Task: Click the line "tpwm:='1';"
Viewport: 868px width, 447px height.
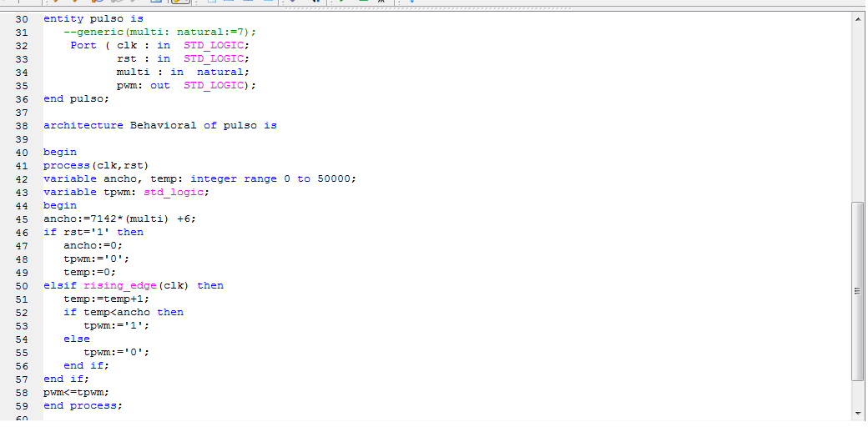Action: (116, 325)
